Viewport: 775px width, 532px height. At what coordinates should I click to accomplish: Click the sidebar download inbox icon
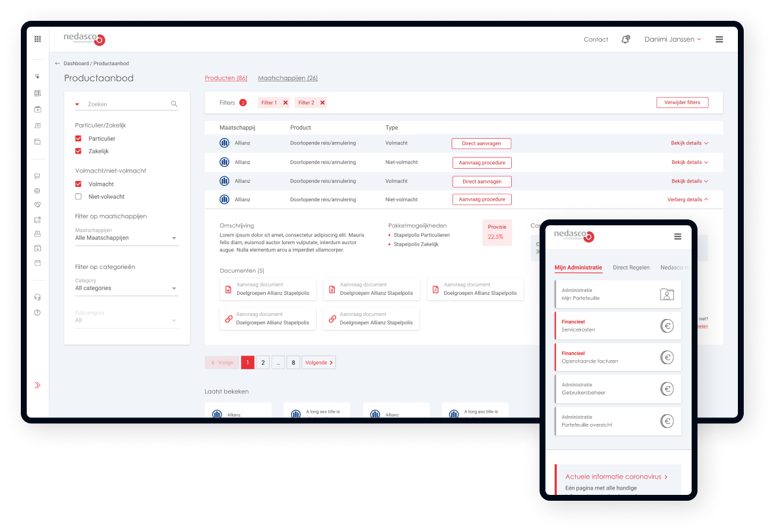pos(38,248)
